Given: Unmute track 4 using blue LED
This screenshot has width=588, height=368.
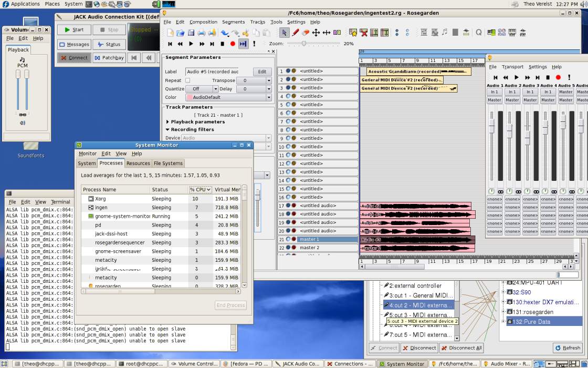Looking at the screenshot, I should click(288, 96).
